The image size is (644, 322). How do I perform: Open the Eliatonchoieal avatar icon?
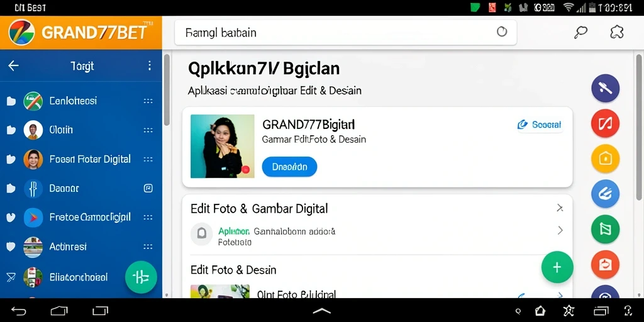click(x=33, y=277)
